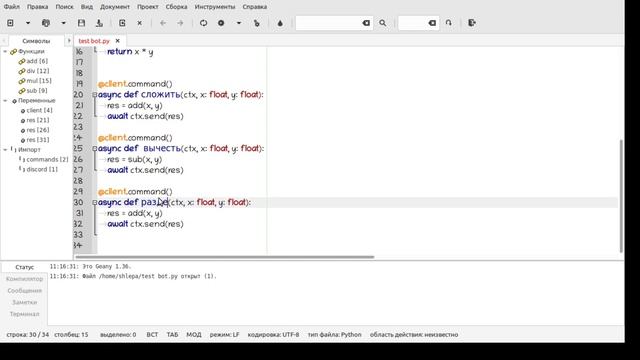Collapse the Функции tree node
640x360 pixels.
coord(5,51)
